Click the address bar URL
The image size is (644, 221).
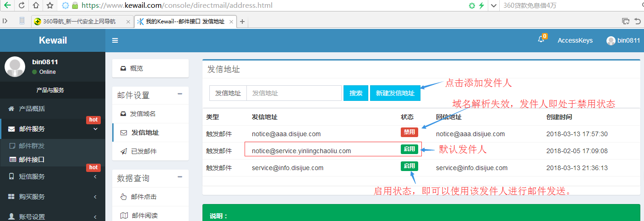coord(177,6)
